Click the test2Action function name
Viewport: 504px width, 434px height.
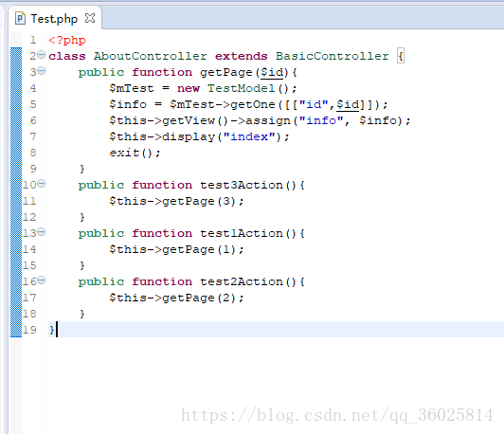click(x=242, y=282)
